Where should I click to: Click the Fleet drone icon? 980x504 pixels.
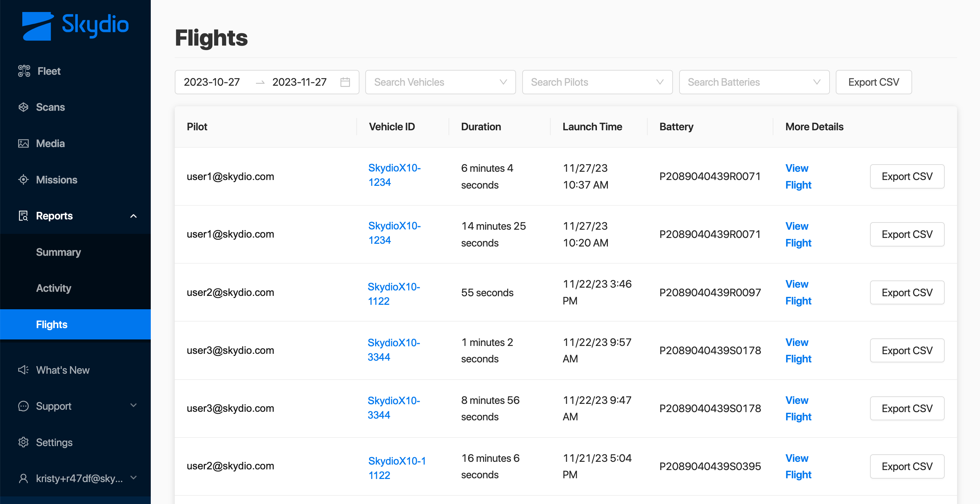[x=24, y=71]
